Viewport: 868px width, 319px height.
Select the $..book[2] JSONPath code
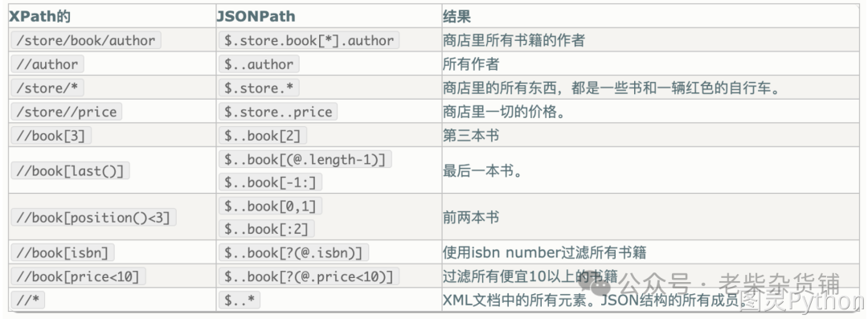[263, 136]
